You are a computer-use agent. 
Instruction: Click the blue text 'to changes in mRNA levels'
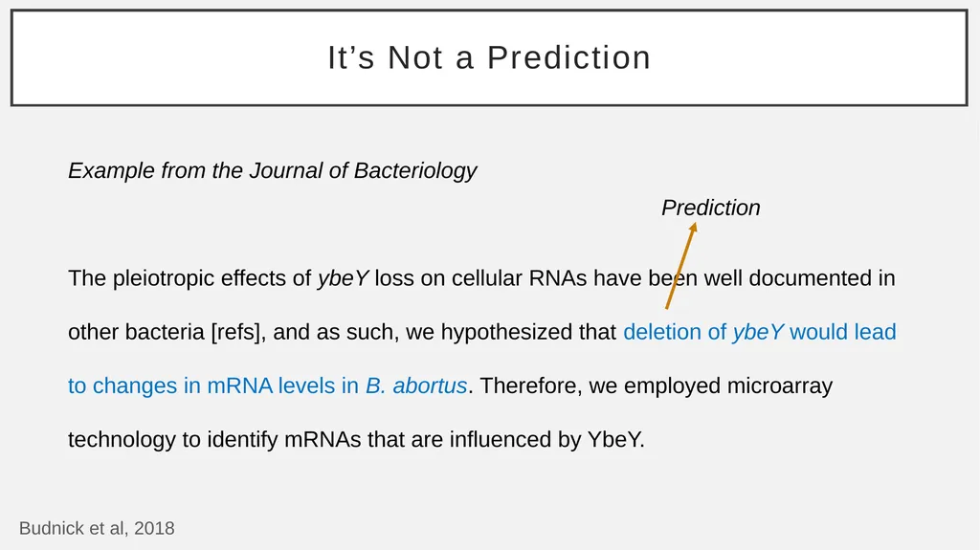click(201, 386)
